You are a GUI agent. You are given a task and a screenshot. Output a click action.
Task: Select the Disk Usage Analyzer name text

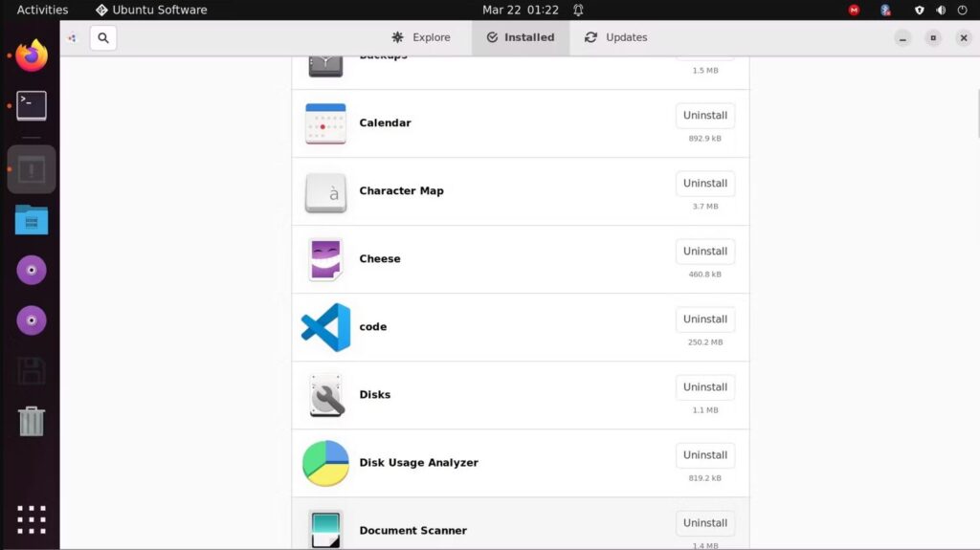click(x=419, y=463)
